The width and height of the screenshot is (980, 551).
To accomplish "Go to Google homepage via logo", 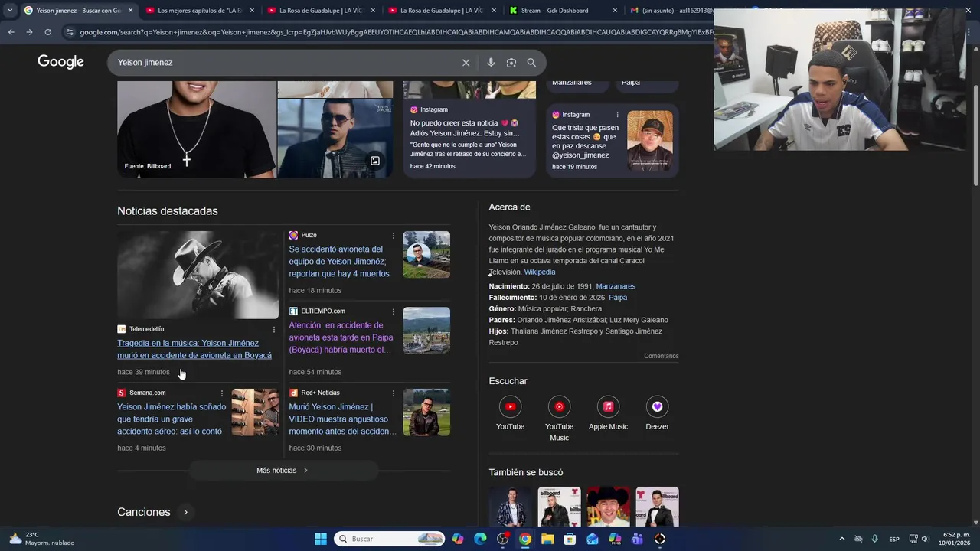I will point(60,62).
